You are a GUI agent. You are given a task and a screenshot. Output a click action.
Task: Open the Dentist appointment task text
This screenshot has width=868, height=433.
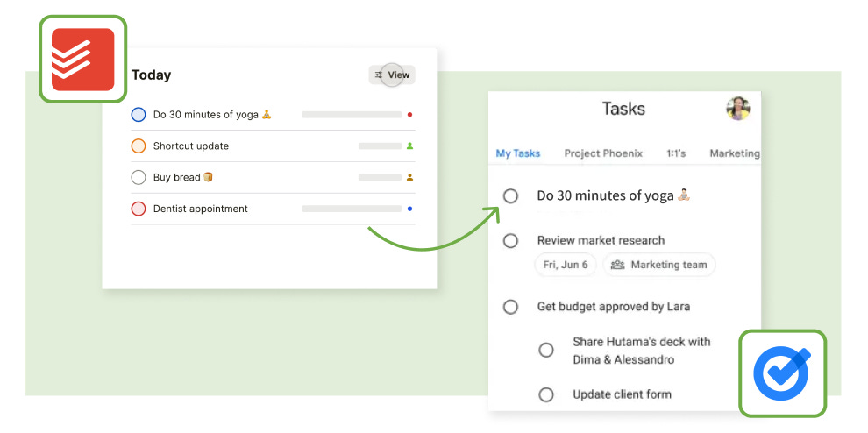tap(201, 209)
